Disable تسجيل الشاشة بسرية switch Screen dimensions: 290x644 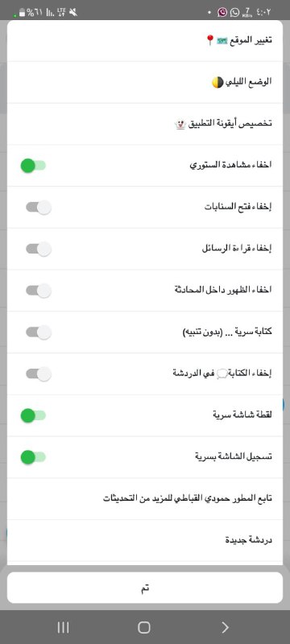point(33,456)
